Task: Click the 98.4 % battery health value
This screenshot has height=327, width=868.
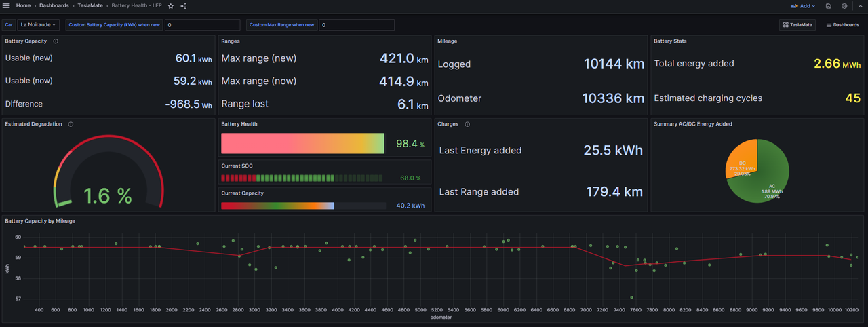Action: point(410,144)
